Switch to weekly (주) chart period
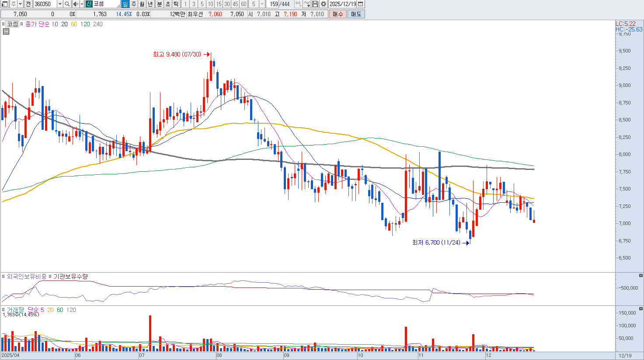This screenshot has height=360, width=644. [x=134, y=4]
